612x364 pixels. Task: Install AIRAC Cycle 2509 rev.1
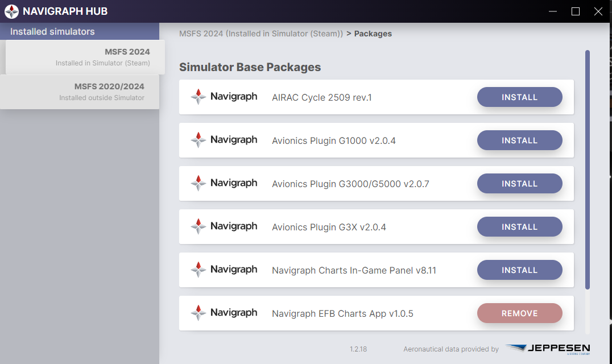pyautogui.click(x=519, y=97)
